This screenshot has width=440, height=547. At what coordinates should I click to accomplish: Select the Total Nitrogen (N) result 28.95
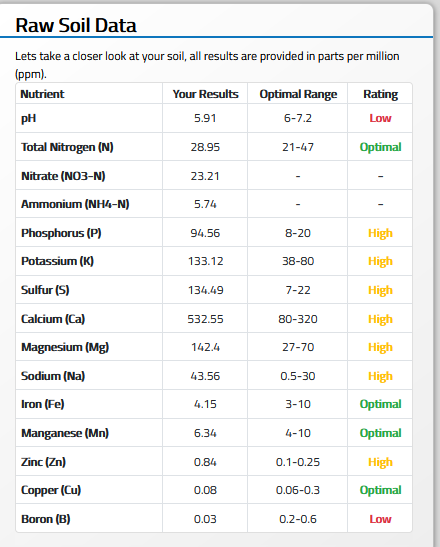pyautogui.click(x=205, y=147)
